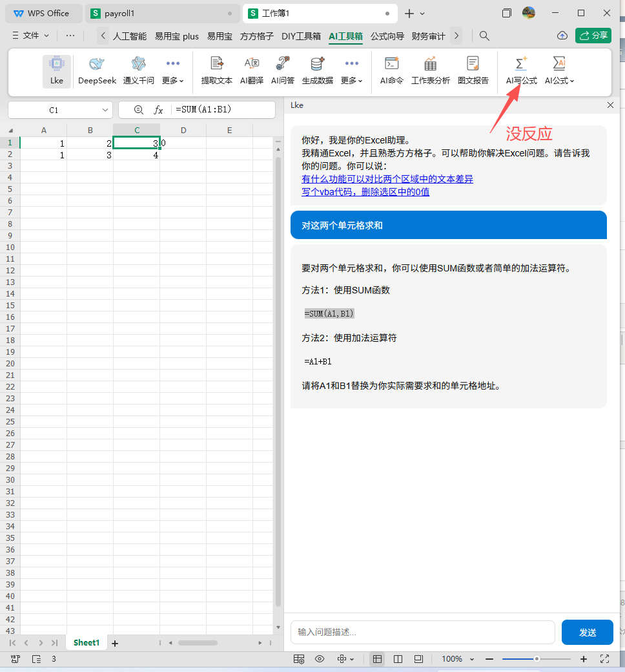Click the 生成数据 database icon
The width and height of the screenshot is (625, 672).
(x=318, y=65)
